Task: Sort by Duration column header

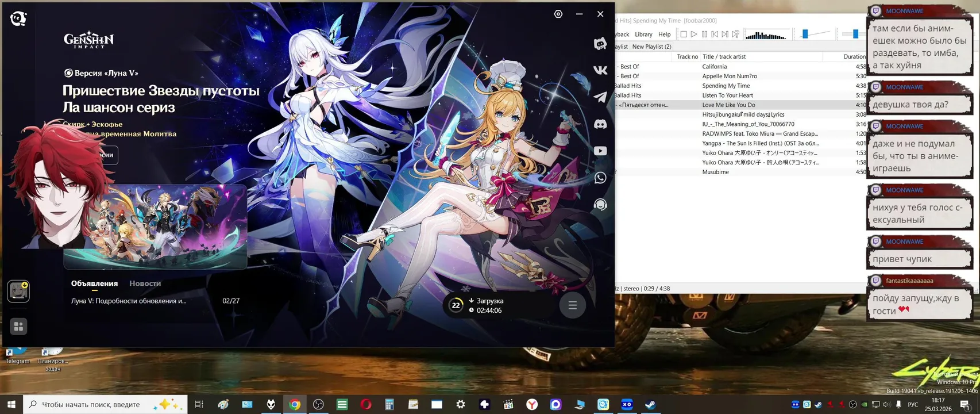Action: (854, 56)
